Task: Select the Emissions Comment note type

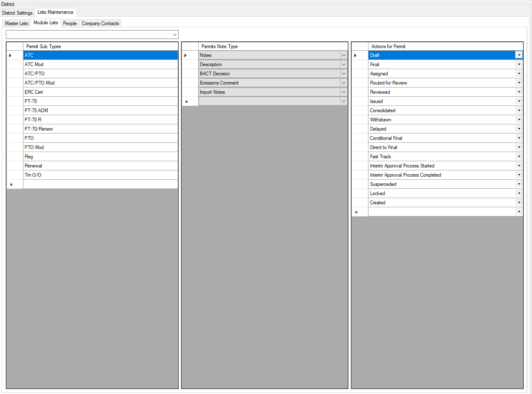Action: point(268,82)
